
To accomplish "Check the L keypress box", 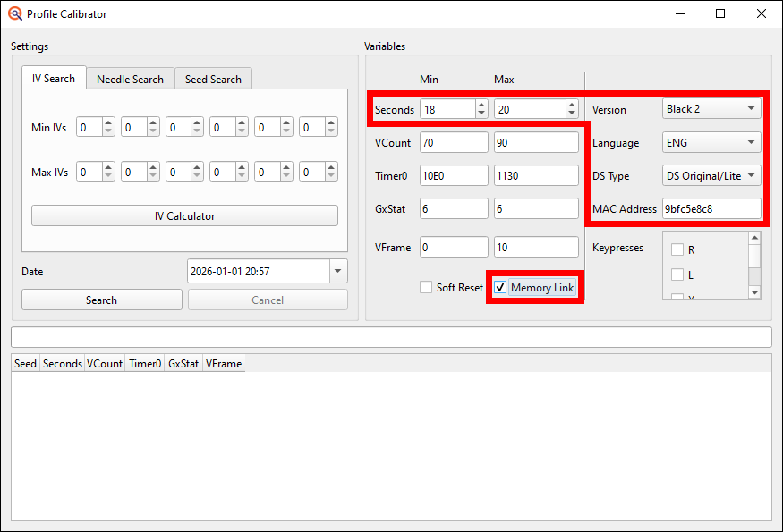I will (677, 274).
